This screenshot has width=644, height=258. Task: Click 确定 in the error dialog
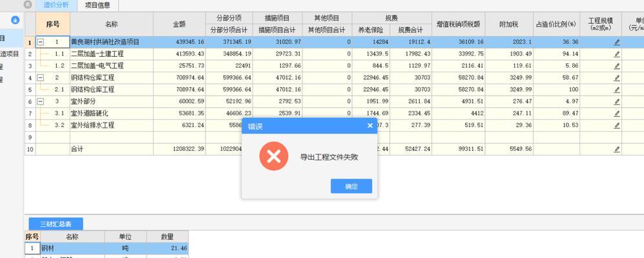(x=351, y=186)
